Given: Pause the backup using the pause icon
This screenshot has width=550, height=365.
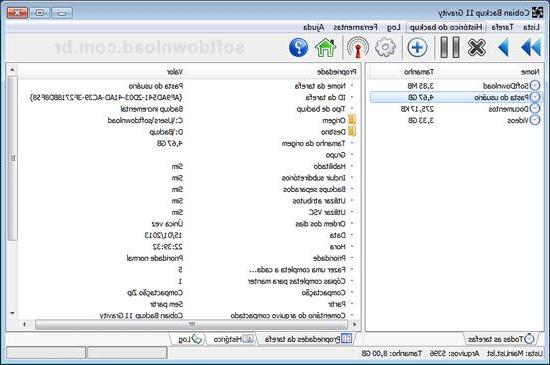Looking at the screenshot, I should [450, 47].
